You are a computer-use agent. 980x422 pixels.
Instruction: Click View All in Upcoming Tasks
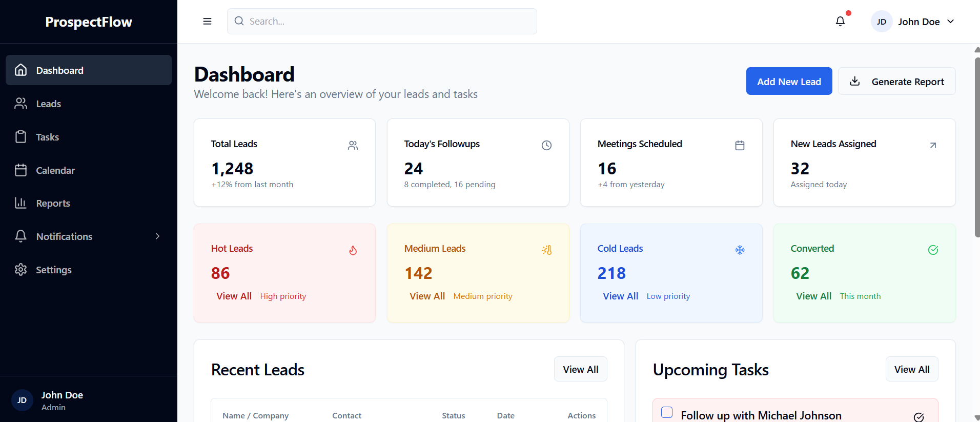(912, 369)
